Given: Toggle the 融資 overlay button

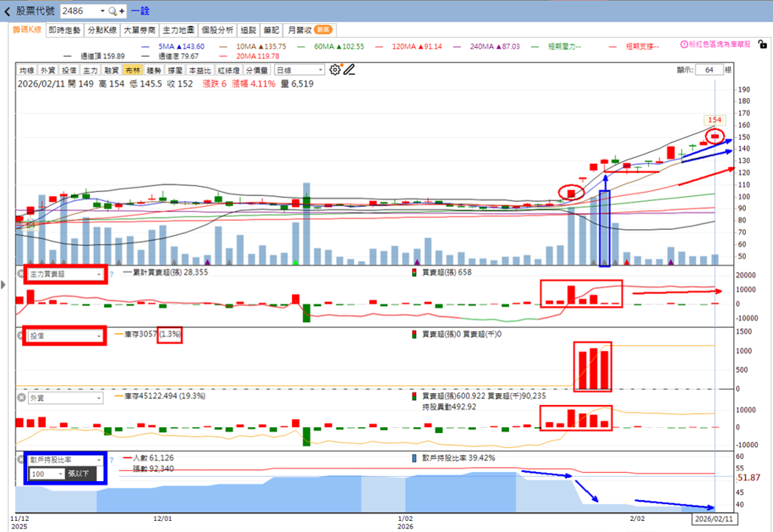Looking at the screenshot, I should click(x=112, y=70).
